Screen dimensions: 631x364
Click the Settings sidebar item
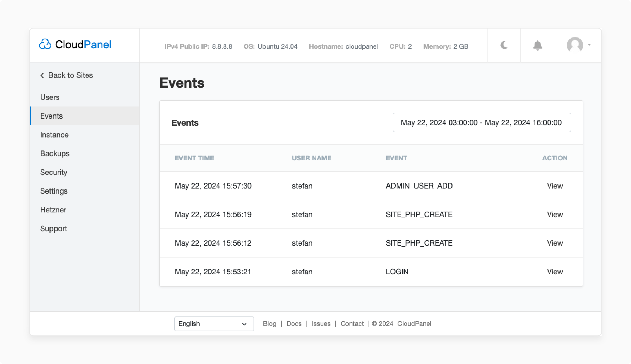(54, 191)
